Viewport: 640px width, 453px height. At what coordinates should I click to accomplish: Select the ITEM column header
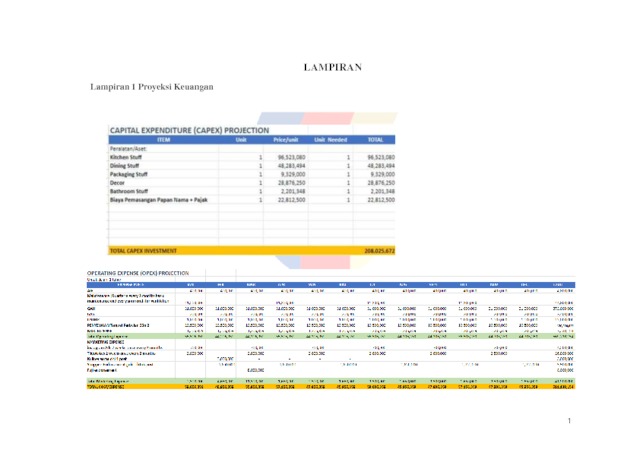coord(163,140)
